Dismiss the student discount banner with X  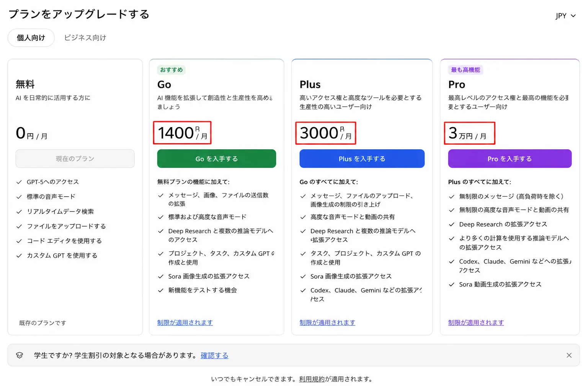coord(569,355)
